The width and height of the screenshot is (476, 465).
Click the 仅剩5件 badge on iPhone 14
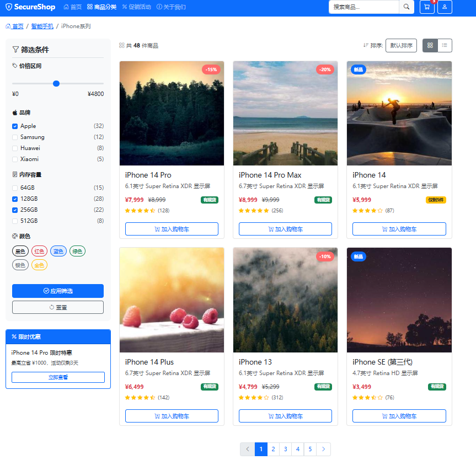tap(436, 200)
